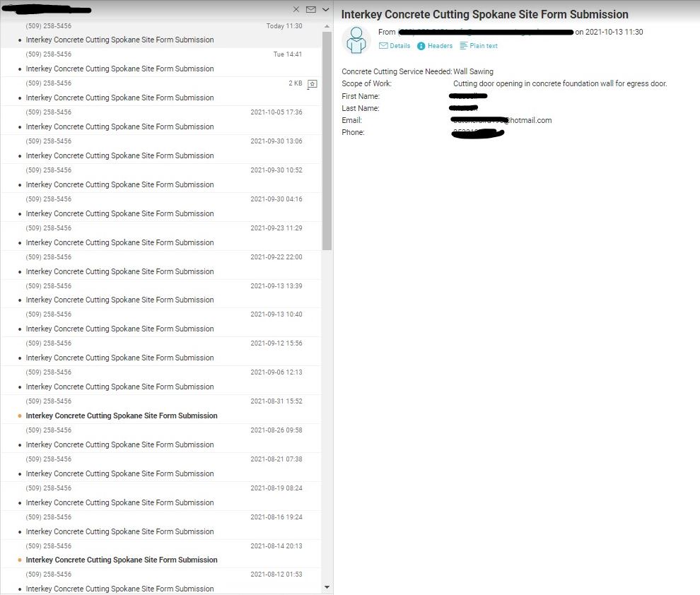The image size is (700, 595).
Task: Click the Scope of Work description text
Action: (560, 83)
